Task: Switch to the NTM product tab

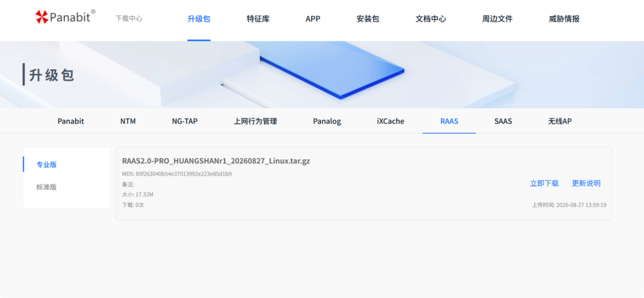Action: [x=128, y=121]
